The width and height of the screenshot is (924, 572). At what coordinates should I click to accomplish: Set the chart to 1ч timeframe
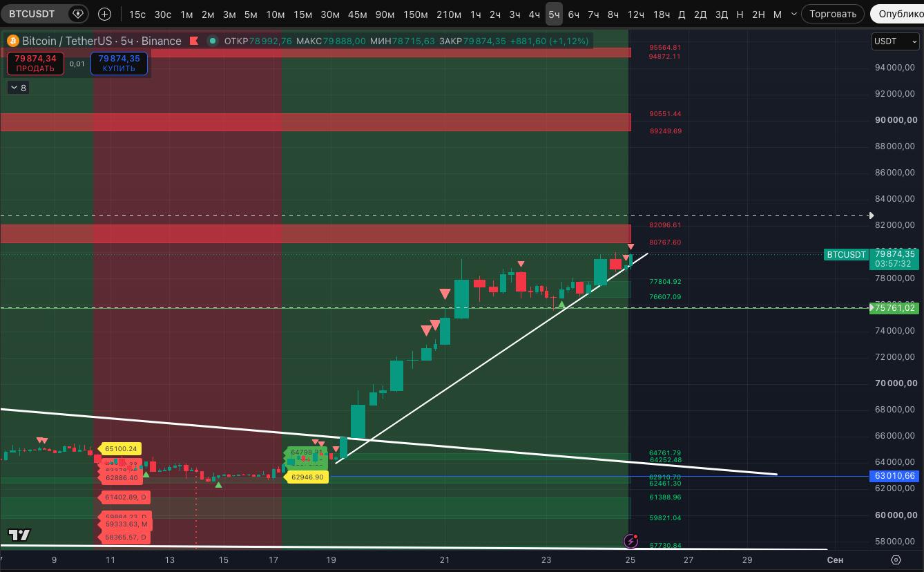point(476,15)
